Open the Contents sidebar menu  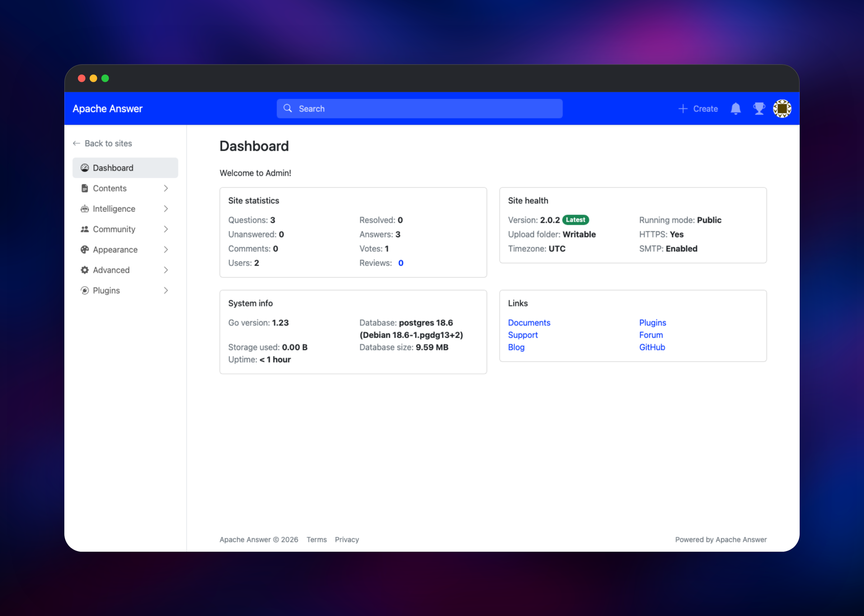tap(125, 188)
